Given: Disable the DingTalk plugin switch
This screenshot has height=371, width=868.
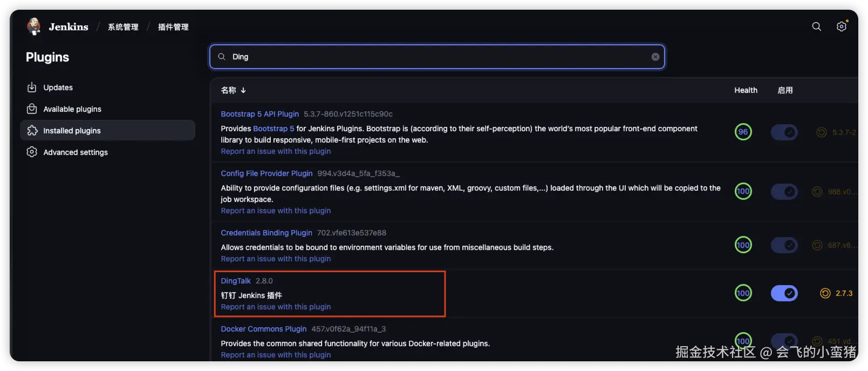Looking at the screenshot, I should click(784, 293).
